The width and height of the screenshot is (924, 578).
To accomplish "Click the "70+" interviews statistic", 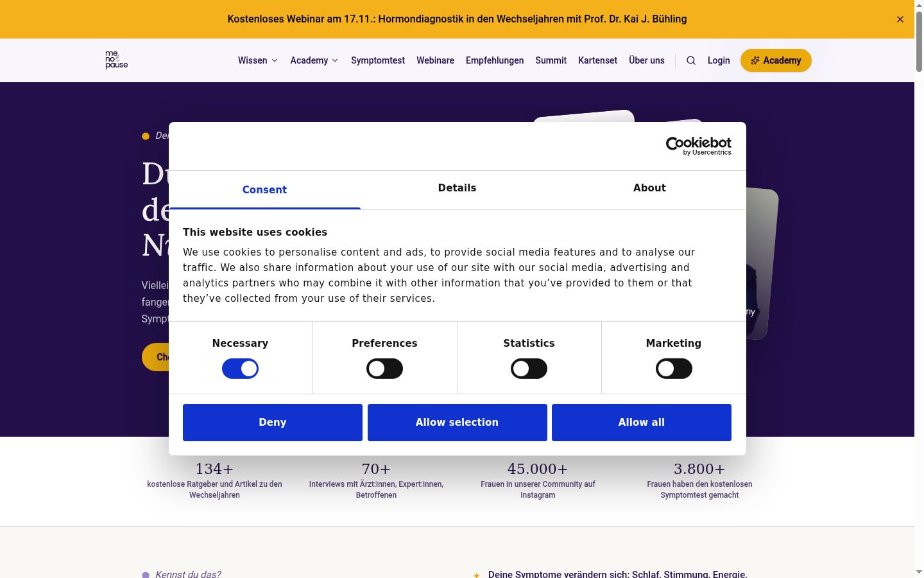I will coord(376,469).
